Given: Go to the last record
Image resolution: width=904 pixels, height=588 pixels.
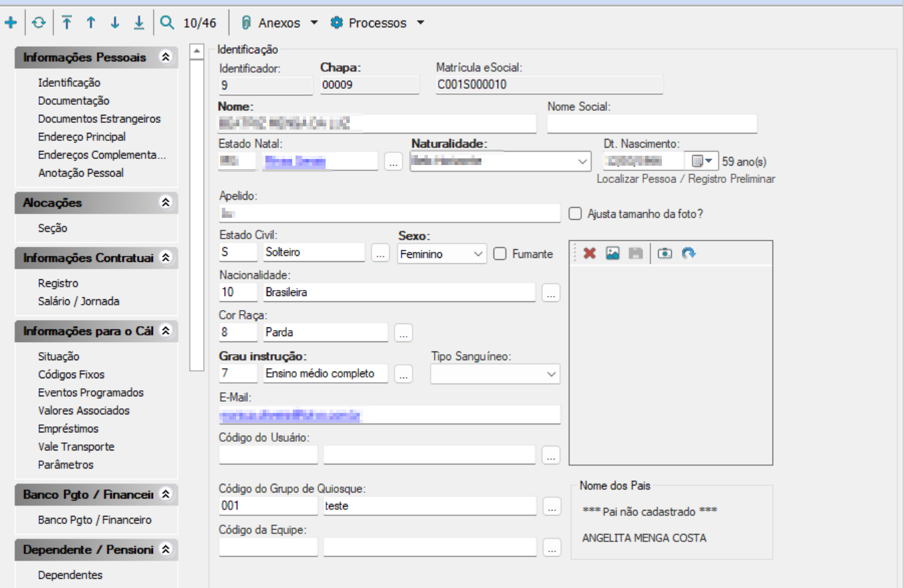Looking at the screenshot, I should 138,23.
